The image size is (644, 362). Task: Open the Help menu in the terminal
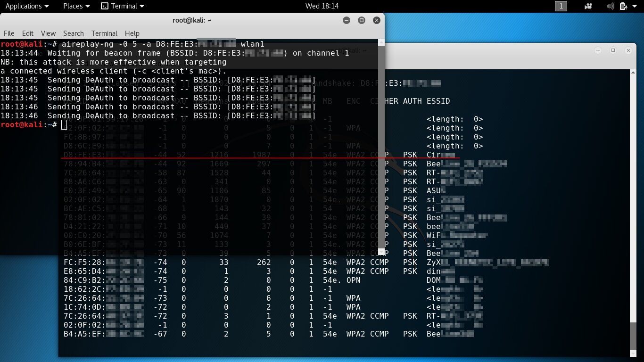point(132,33)
